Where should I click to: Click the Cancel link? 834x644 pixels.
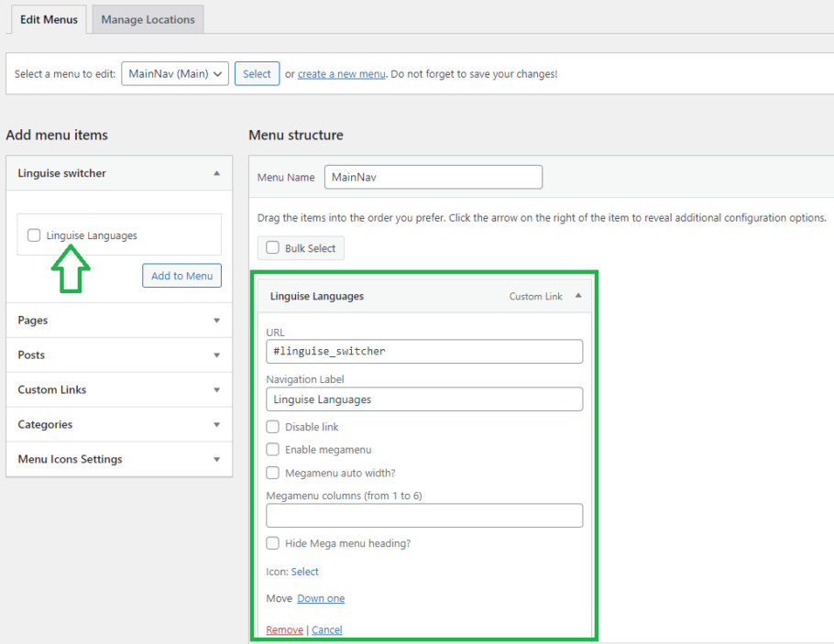coord(326,629)
